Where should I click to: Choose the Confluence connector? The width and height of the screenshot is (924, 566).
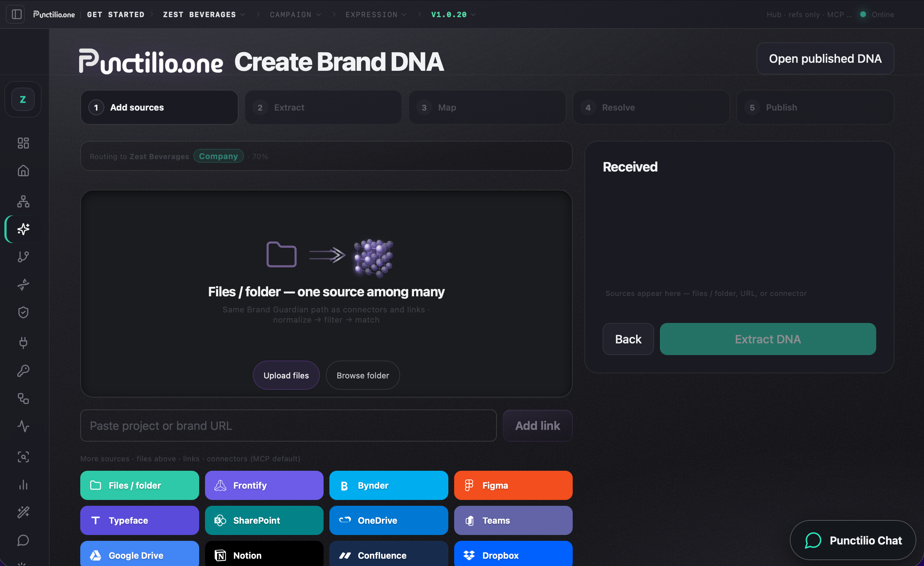388,554
